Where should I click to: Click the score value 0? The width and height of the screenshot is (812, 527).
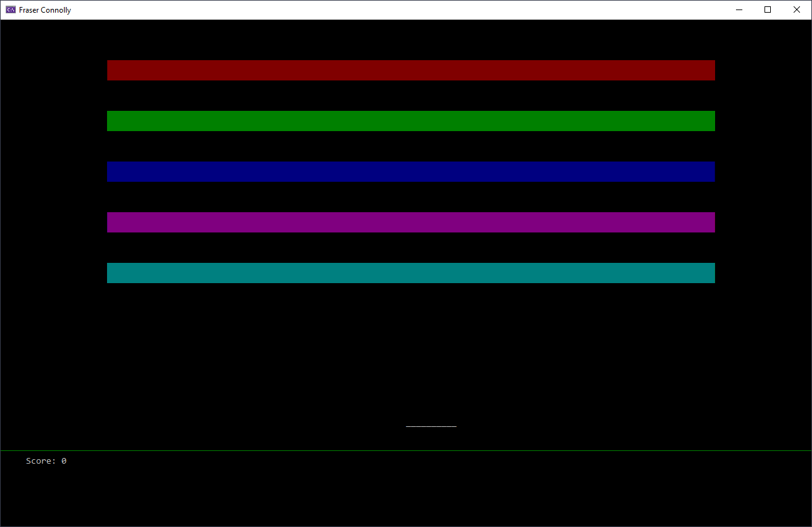pyautogui.click(x=64, y=461)
